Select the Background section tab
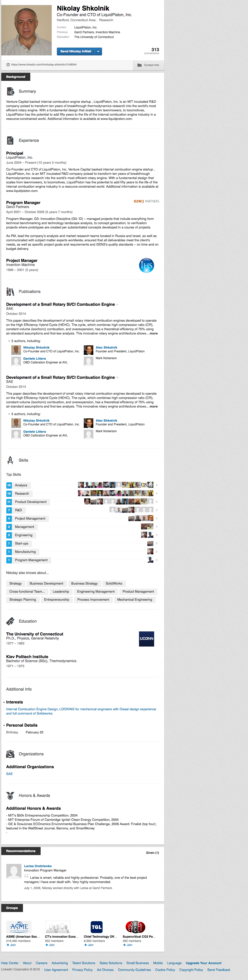 pos(16,77)
